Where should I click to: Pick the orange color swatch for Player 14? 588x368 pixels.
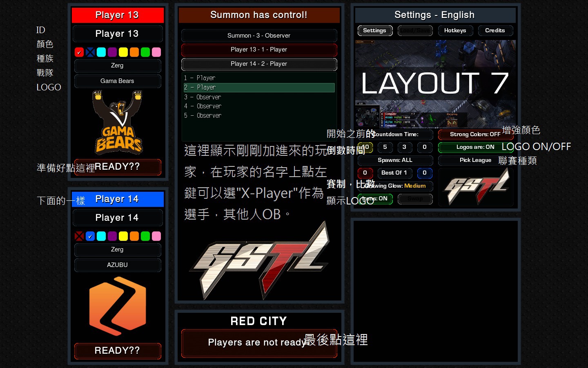(x=134, y=236)
